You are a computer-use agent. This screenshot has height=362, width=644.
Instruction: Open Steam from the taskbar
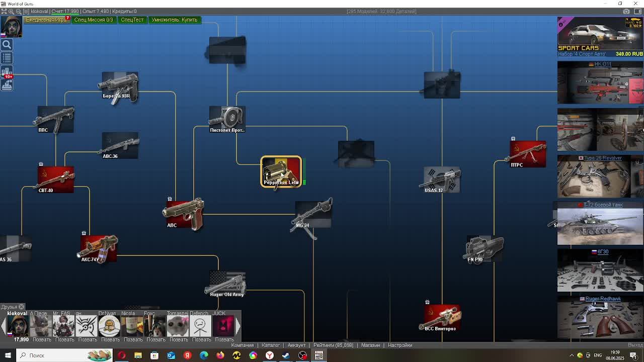[286, 355]
